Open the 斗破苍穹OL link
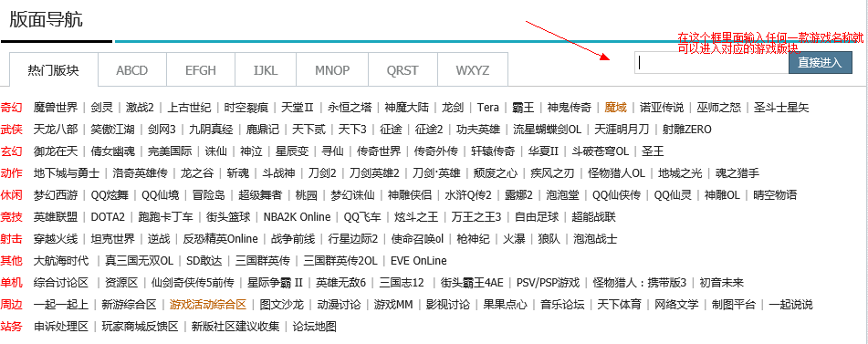Screen dimensions: 868x344 pos(601,151)
